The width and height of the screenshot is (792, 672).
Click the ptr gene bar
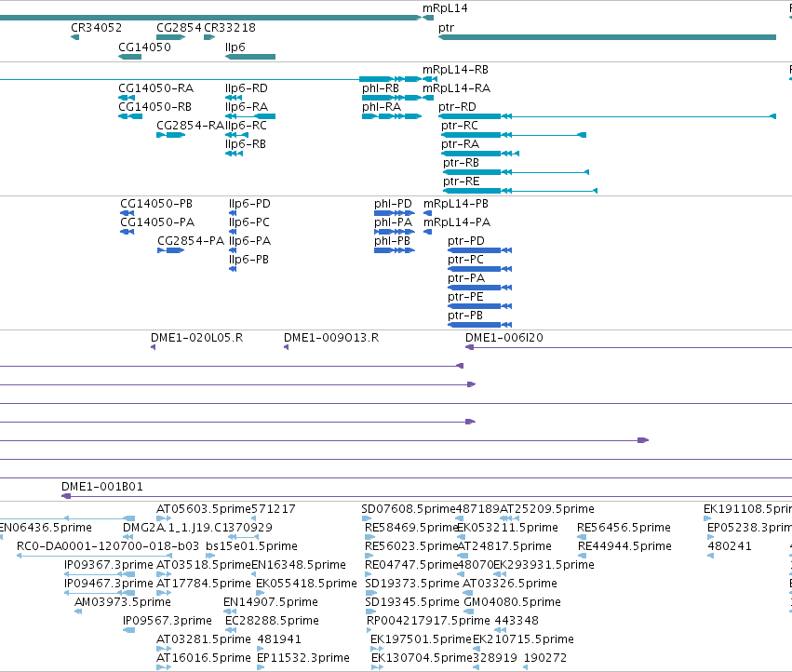click(x=607, y=37)
